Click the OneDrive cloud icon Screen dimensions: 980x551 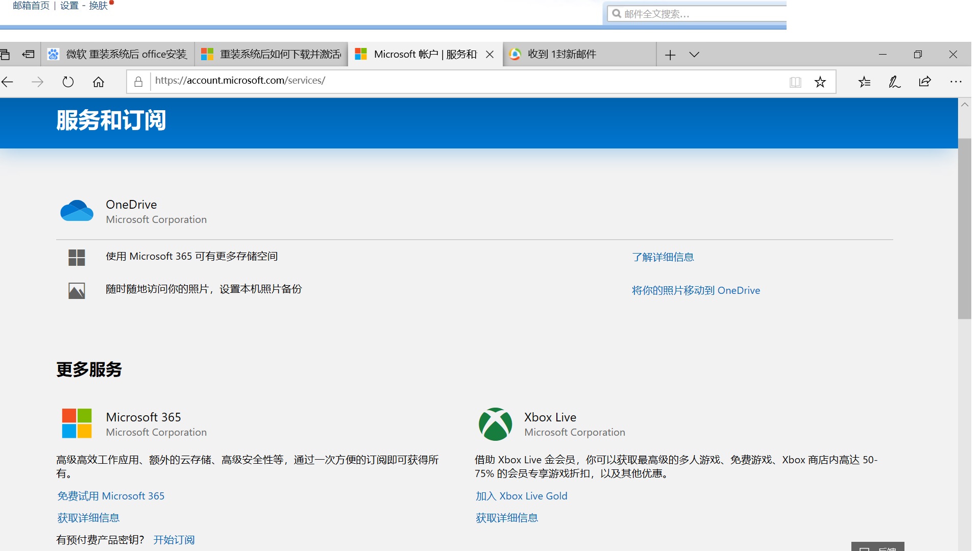pyautogui.click(x=77, y=211)
